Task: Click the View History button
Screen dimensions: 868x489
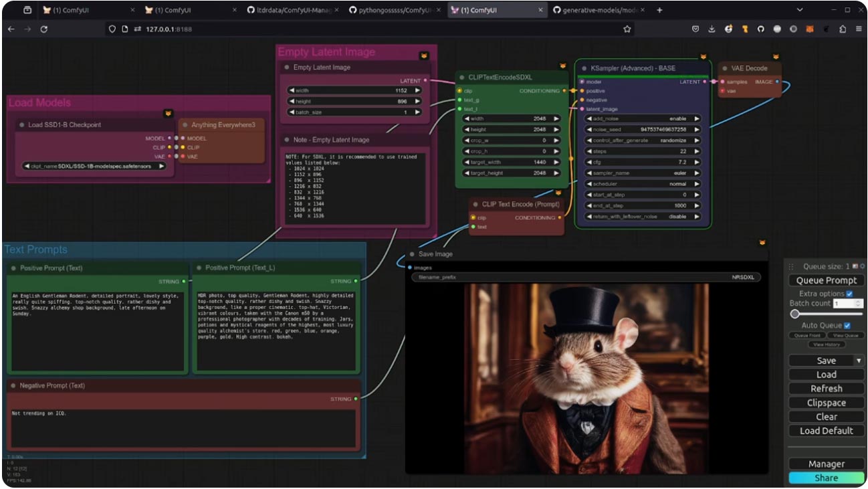Action: [x=827, y=345]
